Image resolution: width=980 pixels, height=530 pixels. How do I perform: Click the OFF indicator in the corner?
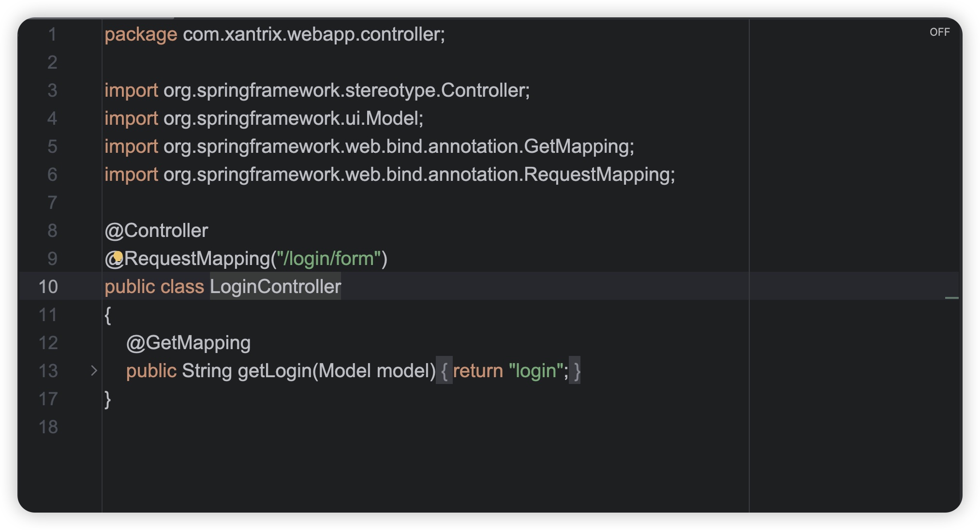(x=939, y=32)
